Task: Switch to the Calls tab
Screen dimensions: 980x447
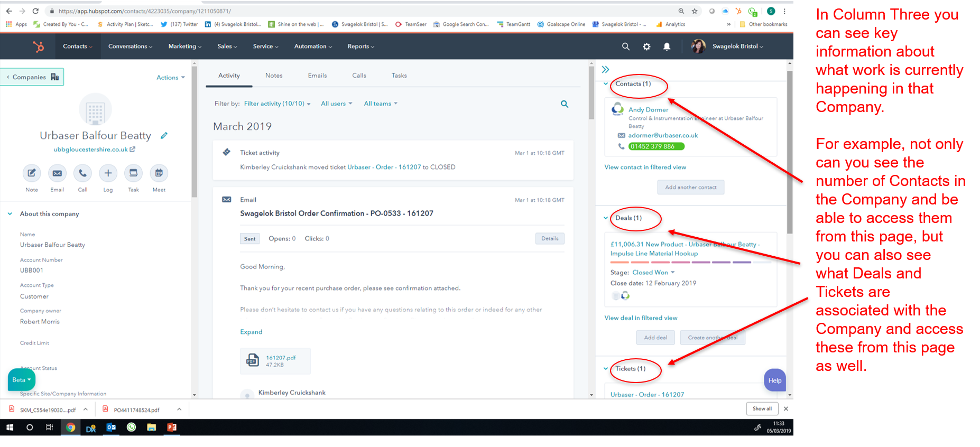Action: 359,76
